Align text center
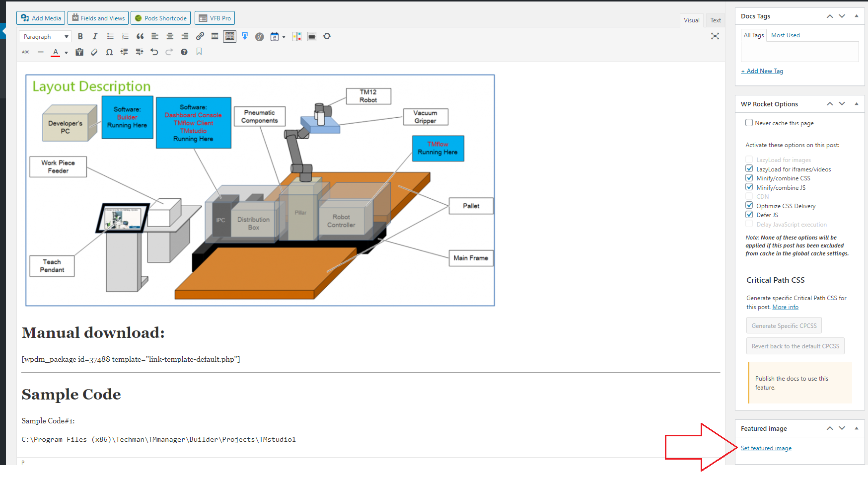The height and width of the screenshot is (481, 868). point(170,36)
